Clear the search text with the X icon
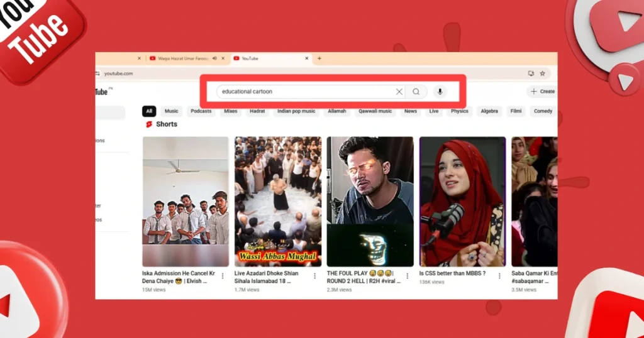This screenshot has width=644, height=338. [399, 92]
